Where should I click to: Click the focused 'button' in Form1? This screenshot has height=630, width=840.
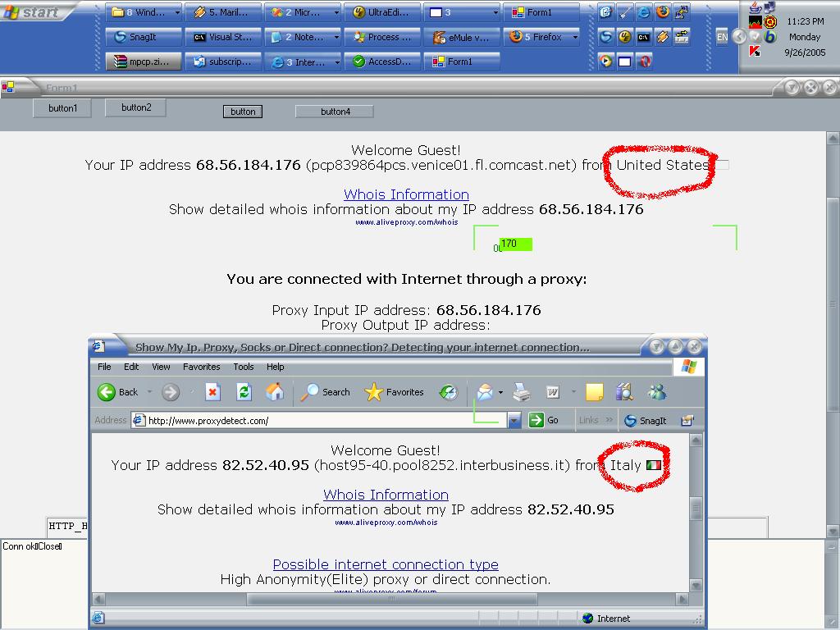click(x=243, y=112)
